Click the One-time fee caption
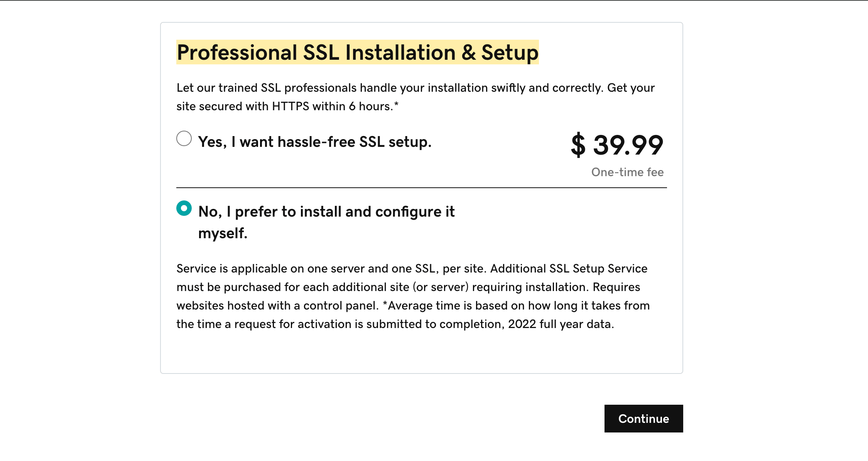The height and width of the screenshot is (461, 868). pos(627,172)
